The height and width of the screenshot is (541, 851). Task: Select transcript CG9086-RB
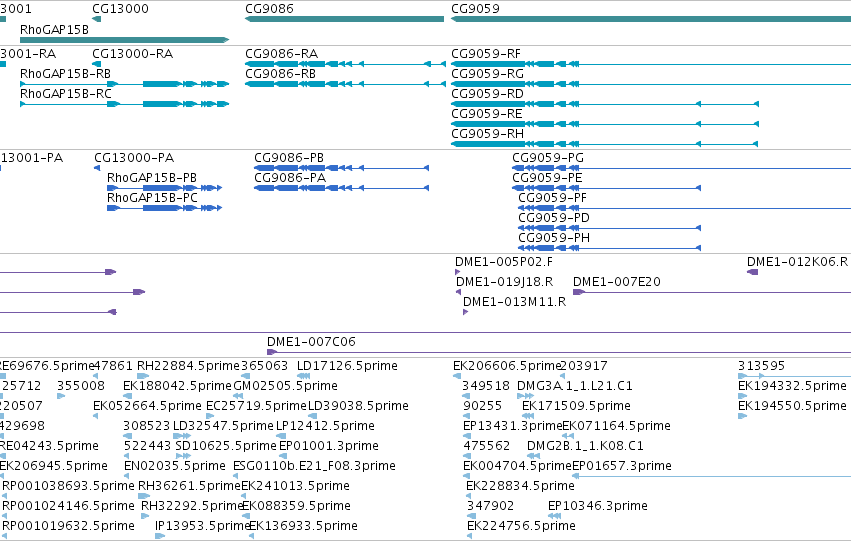click(x=345, y=84)
